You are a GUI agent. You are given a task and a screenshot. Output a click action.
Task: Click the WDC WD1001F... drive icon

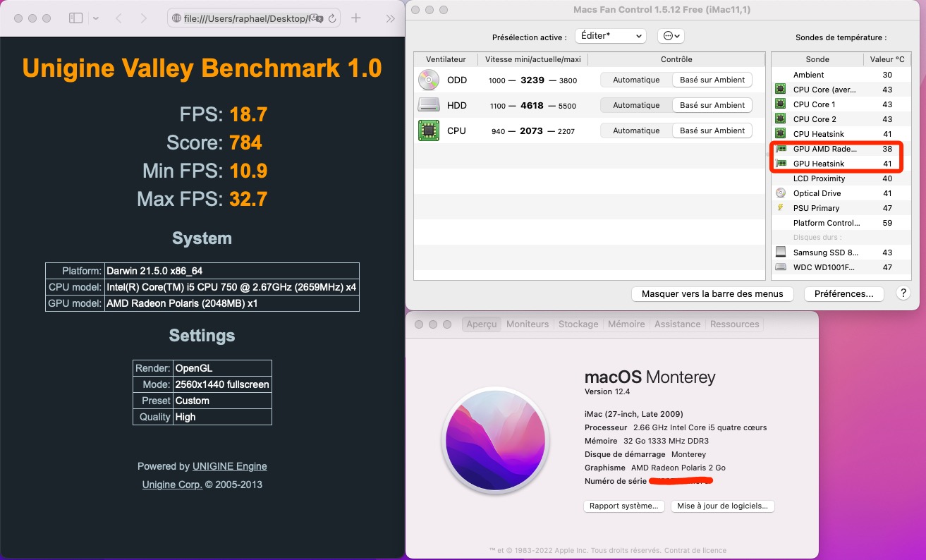pyautogui.click(x=780, y=267)
